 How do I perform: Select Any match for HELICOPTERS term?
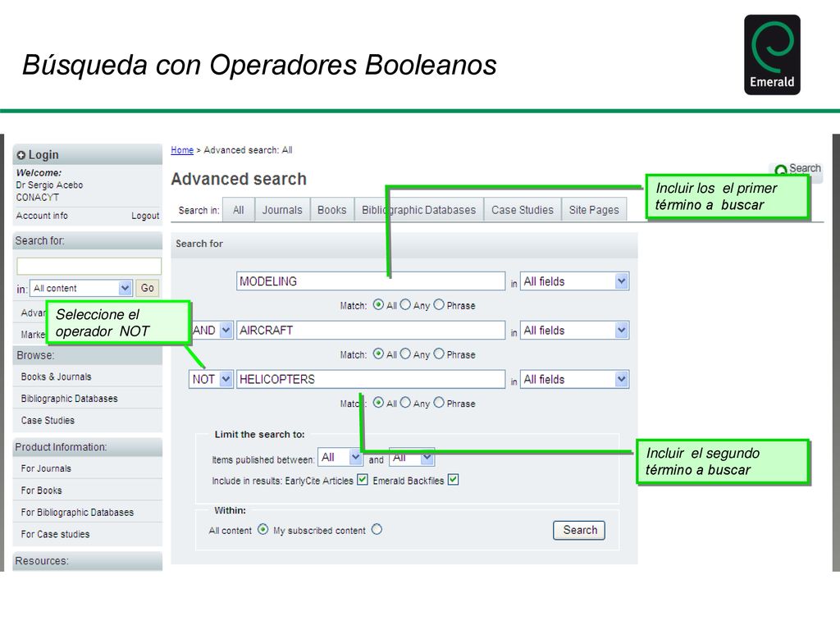[405, 402]
